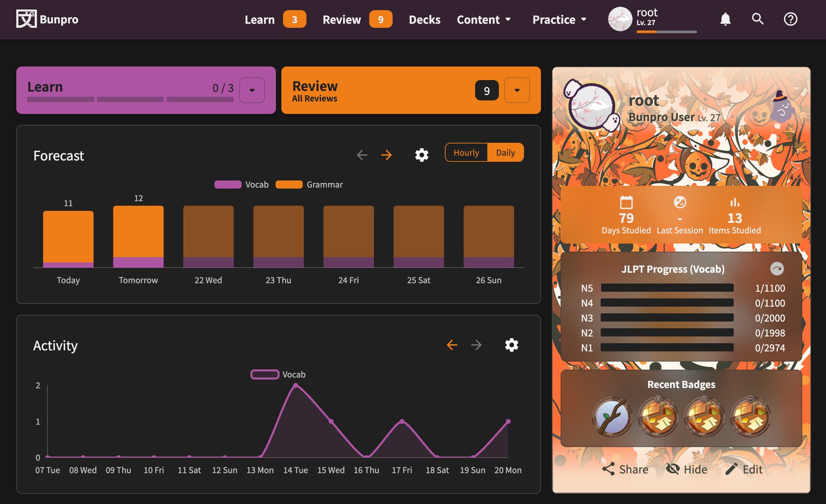The height and width of the screenshot is (504, 826).
Task: Switch Forecast to Daily view
Action: [x=505, y=153]
